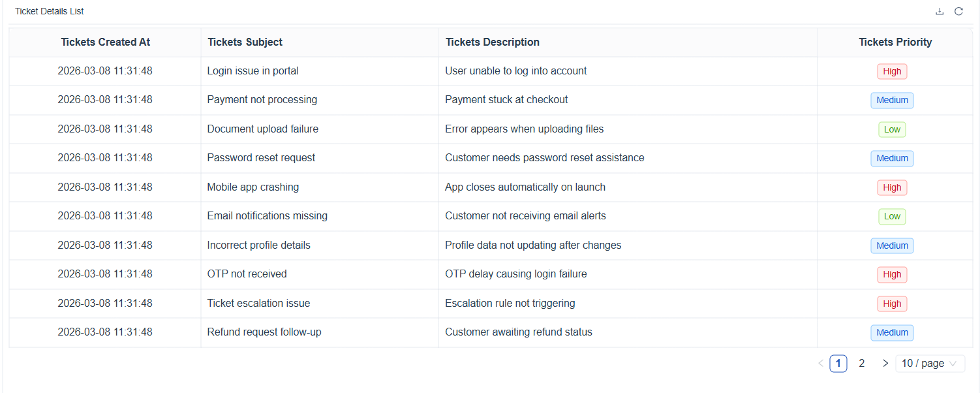Click the Tickets Description column header
Image resolution: width=980 pixels, height=393 pixels.
click(492, 42)
